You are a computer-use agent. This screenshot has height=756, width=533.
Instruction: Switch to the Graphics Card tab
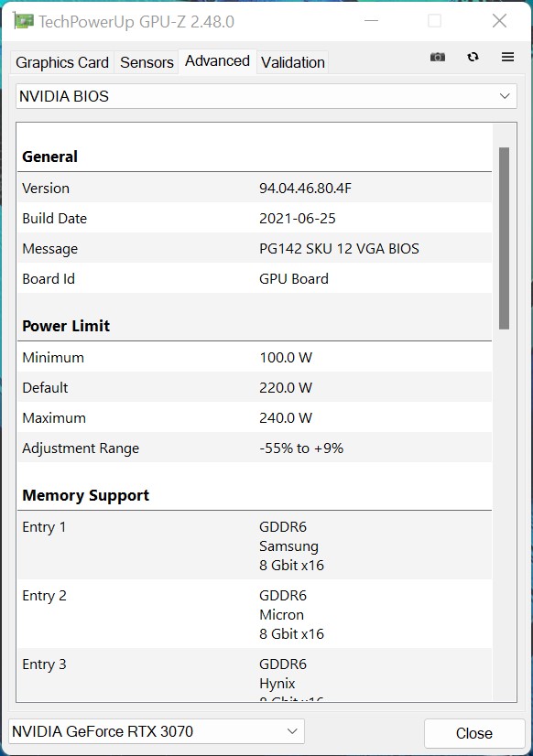tap(62, 62)
